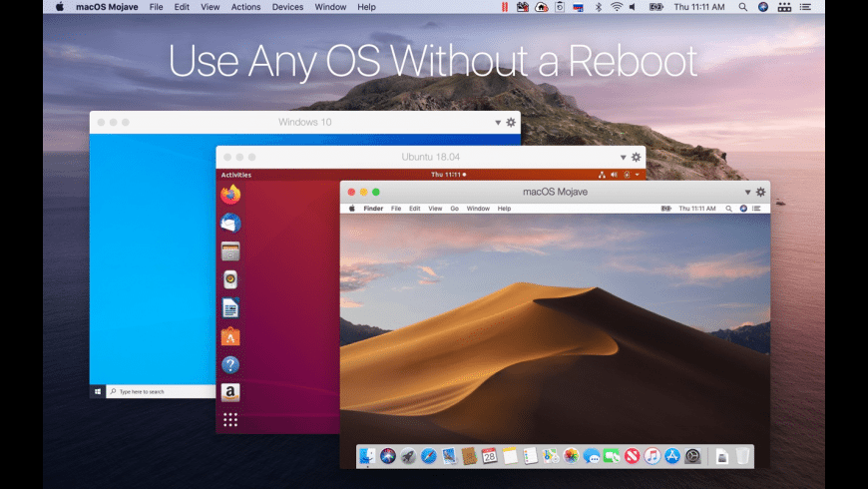Open the Help question mark in Ubuntu dock

pyautogui.click(x=230, y=364)
